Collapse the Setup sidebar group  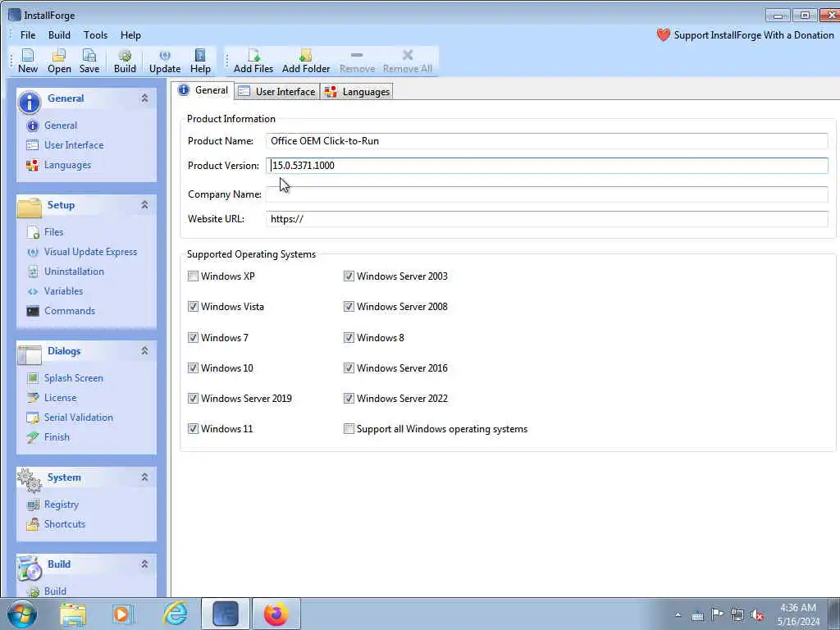click(x=144, y=204)
